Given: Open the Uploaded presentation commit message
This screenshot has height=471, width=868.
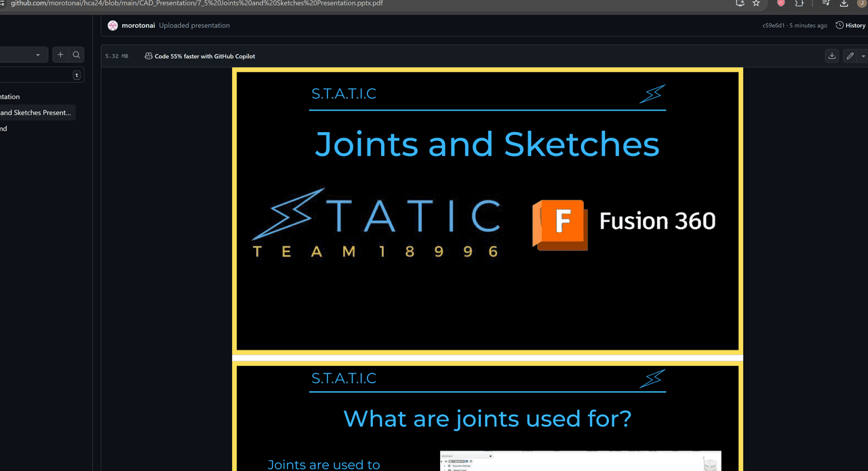Looking at the screenshot, I should [194, 26].
